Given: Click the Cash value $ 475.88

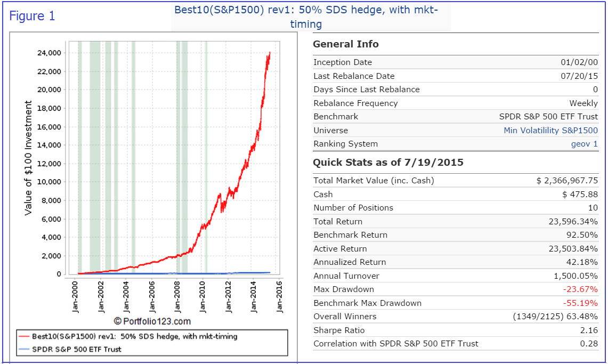Looking at the screenshot, I should [580, 194].
